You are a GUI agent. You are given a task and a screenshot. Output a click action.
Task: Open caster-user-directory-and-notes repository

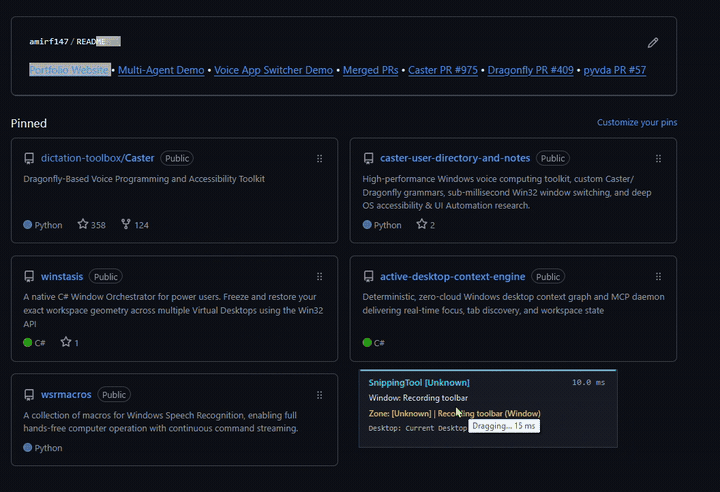click(x=455, y=158)
